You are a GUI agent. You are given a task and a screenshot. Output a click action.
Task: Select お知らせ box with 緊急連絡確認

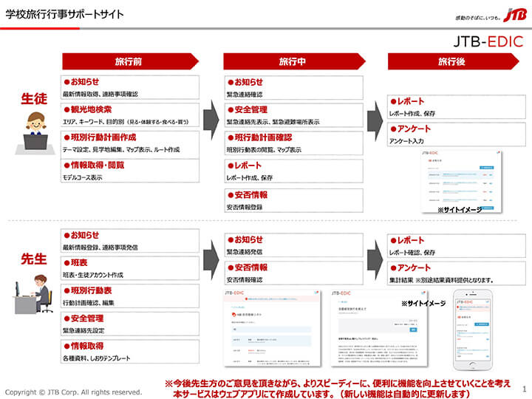[294, 88]
